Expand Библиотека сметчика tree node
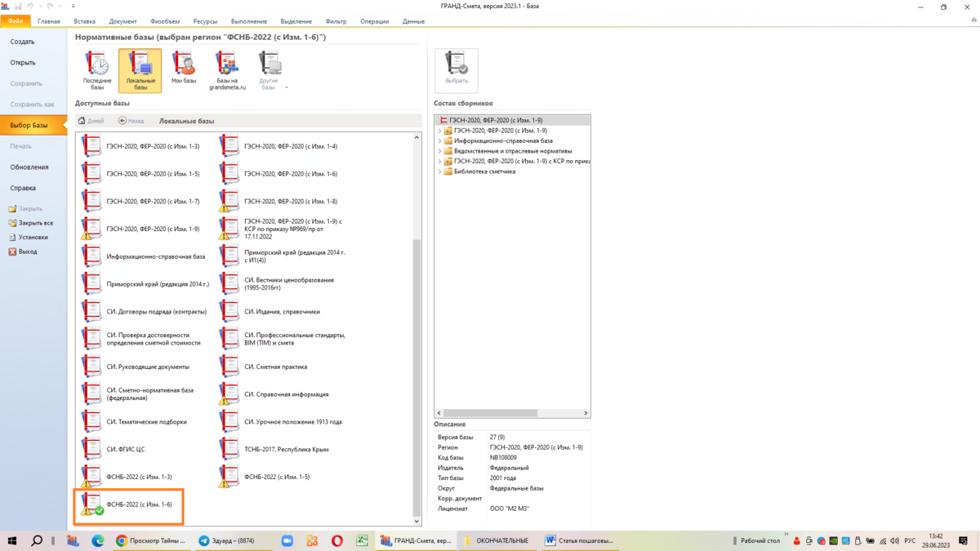This screenshot has width=980, height=551. [439, 171]
